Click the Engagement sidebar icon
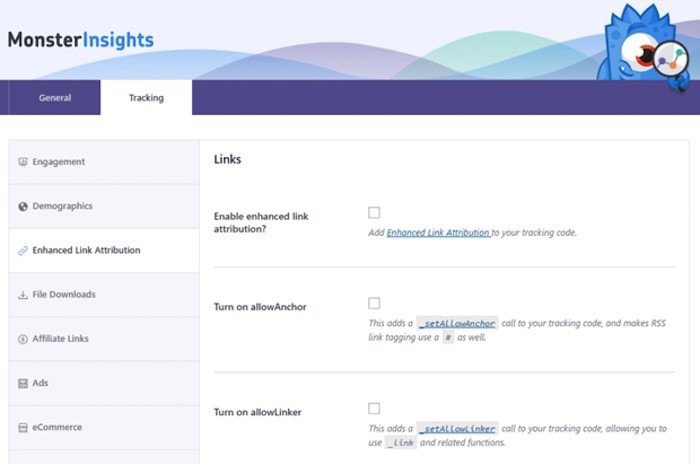The image size is (700, 473). point(23,162)
